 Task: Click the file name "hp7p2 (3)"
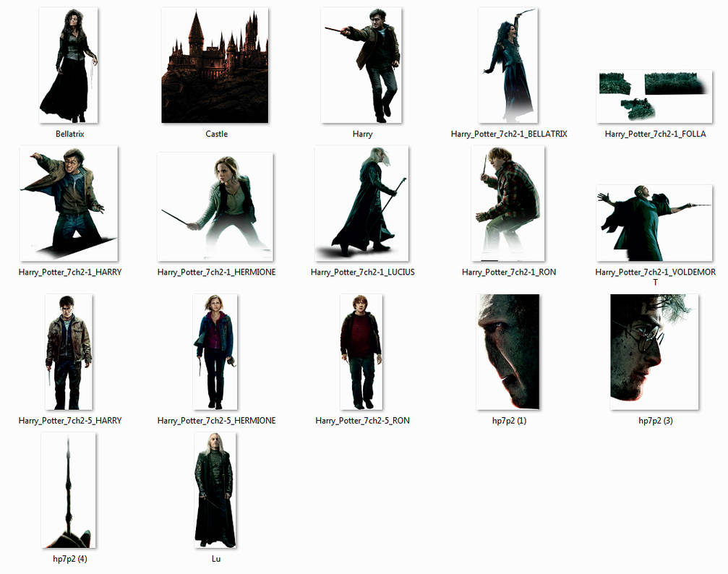[655, 420]
